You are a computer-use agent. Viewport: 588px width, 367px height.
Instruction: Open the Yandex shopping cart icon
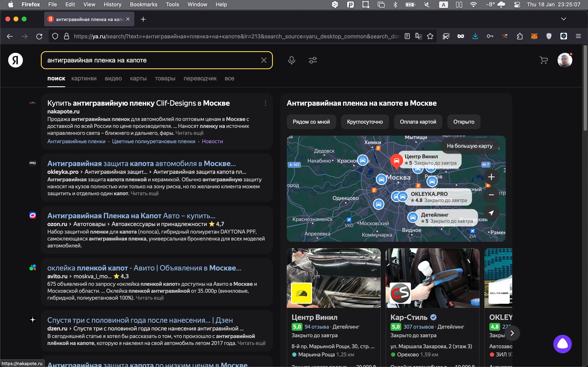(x=543, y=60)
